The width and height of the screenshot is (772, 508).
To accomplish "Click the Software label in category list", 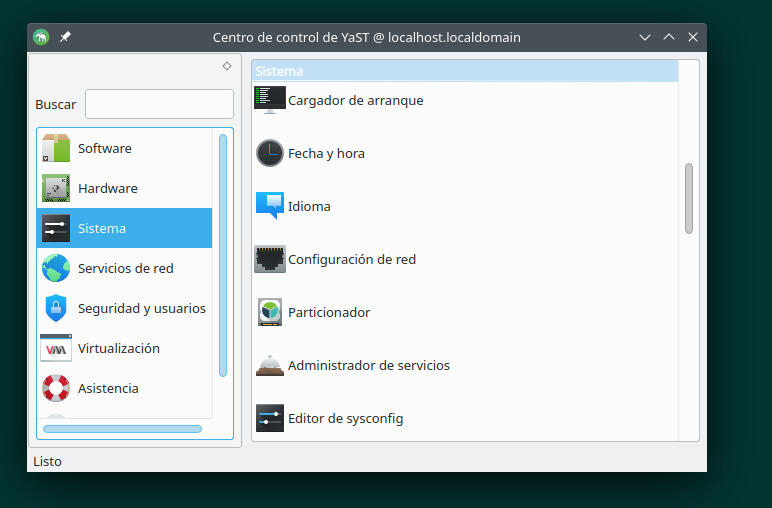I will (x=105, y=148).
